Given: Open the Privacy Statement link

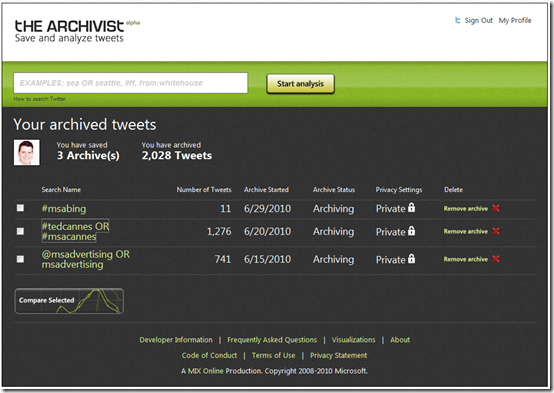Looking at the screenshot, I should (x=338, y=355).
